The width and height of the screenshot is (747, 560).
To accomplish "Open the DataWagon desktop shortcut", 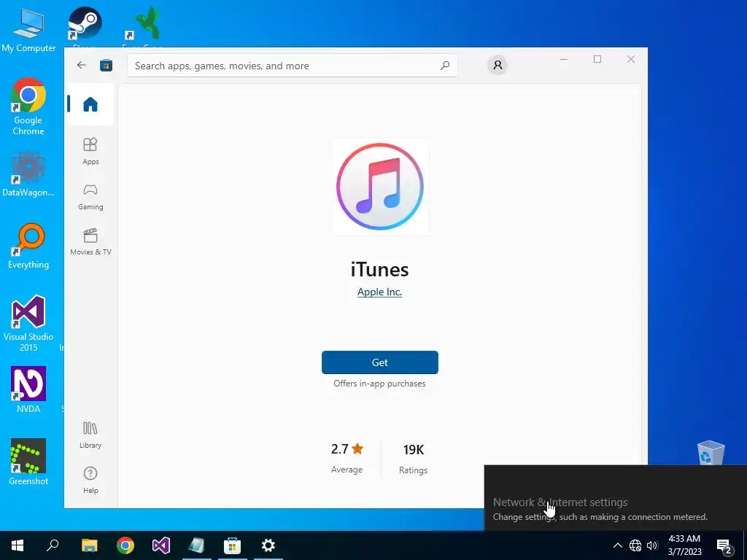I will coord(28,174).
